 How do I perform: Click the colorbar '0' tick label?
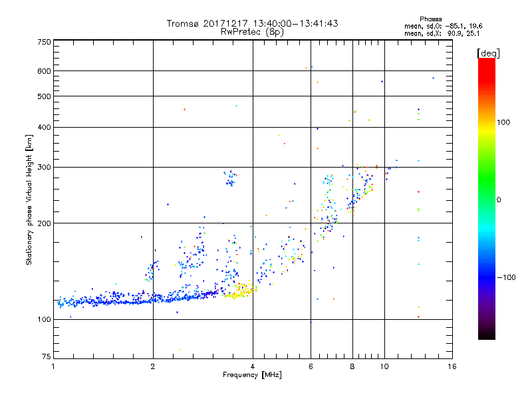click(x=499, y=200)
